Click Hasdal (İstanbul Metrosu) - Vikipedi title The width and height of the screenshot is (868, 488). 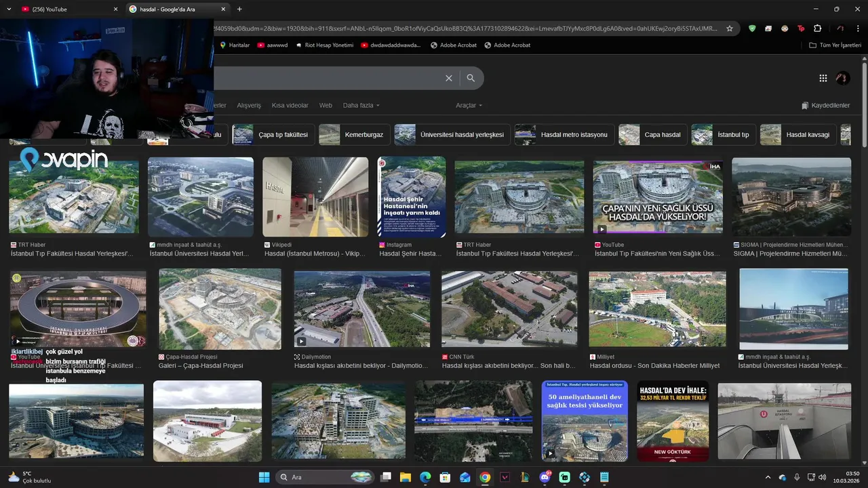click(315, 253)
